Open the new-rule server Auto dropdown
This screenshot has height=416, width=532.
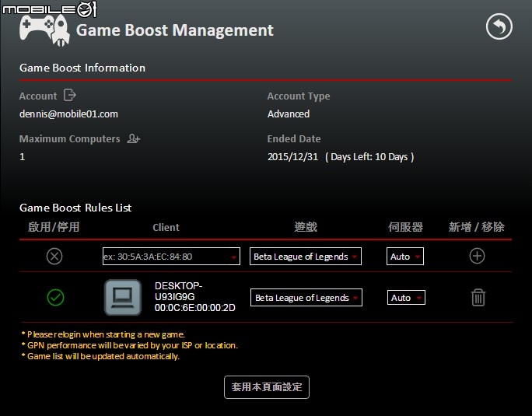tap(404, 256)
